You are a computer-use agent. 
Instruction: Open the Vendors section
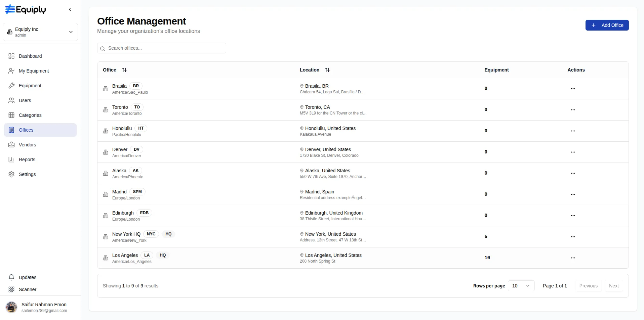pyautogui.click(x=27, y=145)
